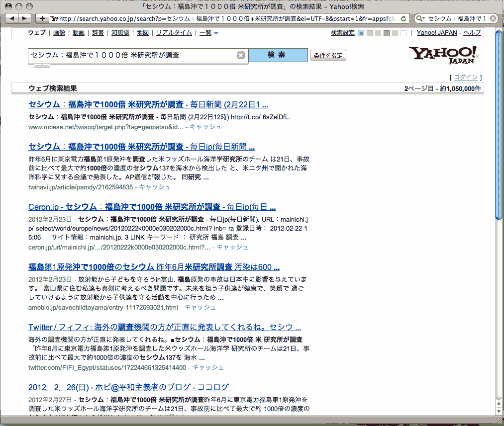This screenshot has height=426, width=504.
Task: Go forward with the browser forward arrow
Action: click(25, 18)
